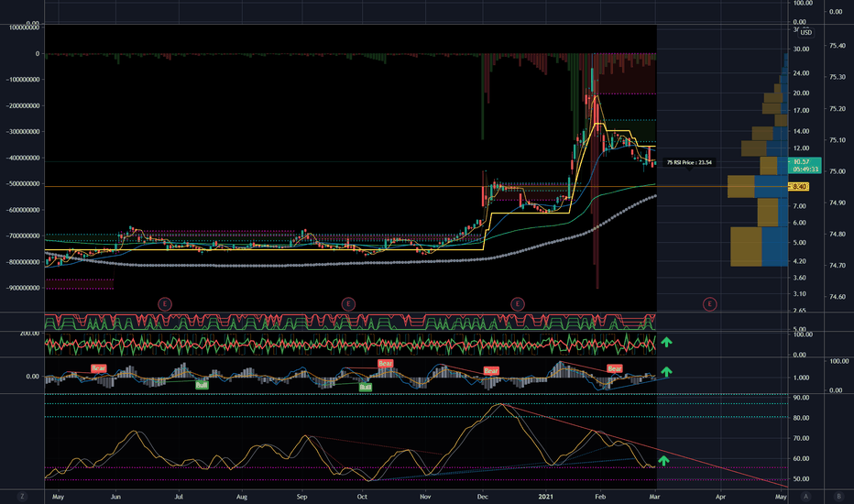
Task: Click the -500000000 value on left scale
Action: click(23, 183)
